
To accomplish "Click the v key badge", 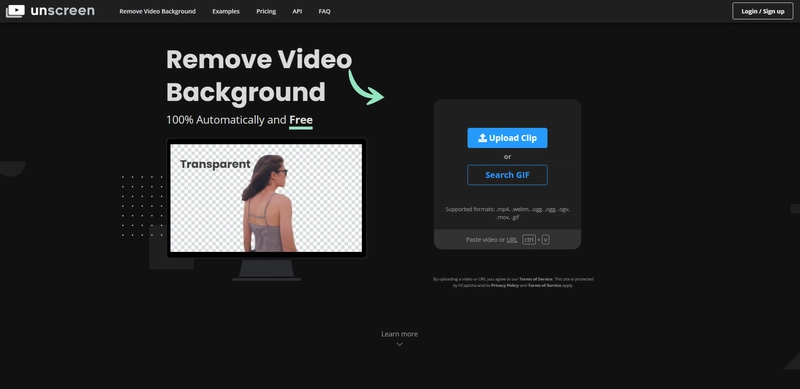I will click(x=545, y=239).
